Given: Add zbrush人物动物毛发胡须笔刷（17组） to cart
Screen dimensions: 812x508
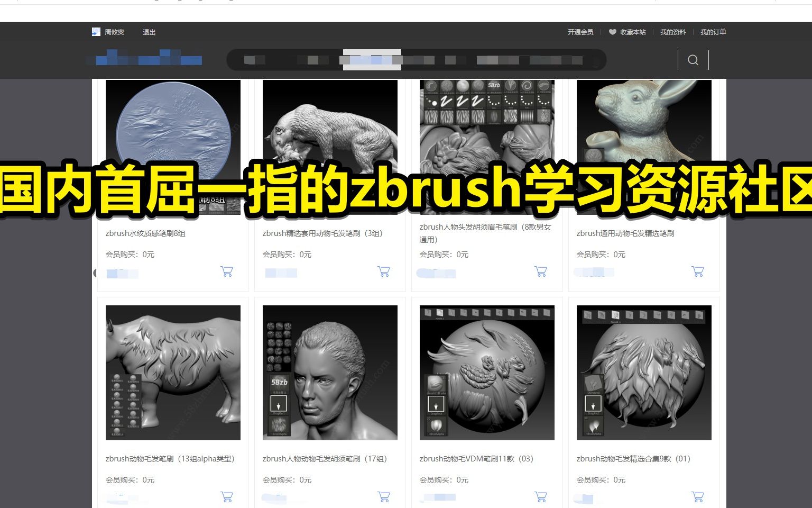Looking at the screenshot, I should [x=384, y=497].
